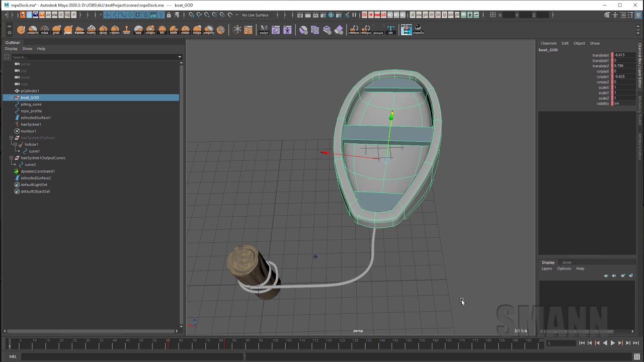The image size is (644, 362).
Task: Open the No Live Surface field
Action: [257, 15]
